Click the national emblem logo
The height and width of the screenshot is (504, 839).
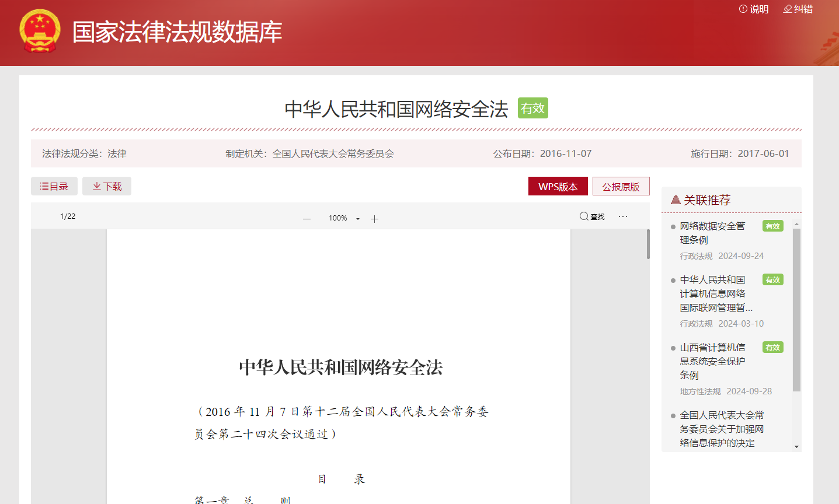coord(40,32)
